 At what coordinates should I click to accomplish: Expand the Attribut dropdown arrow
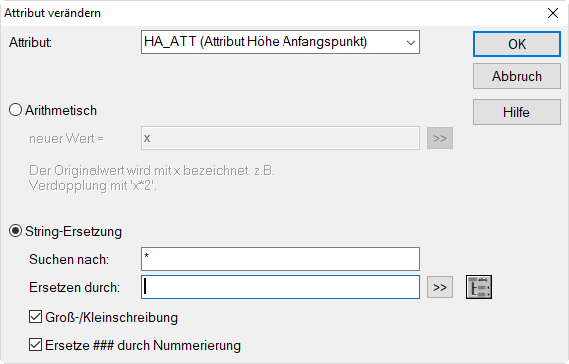pos(411,42)
